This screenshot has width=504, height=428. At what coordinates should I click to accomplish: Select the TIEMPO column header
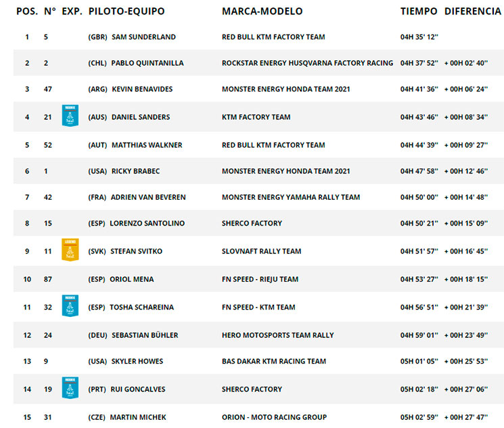[x=419, y=12]
